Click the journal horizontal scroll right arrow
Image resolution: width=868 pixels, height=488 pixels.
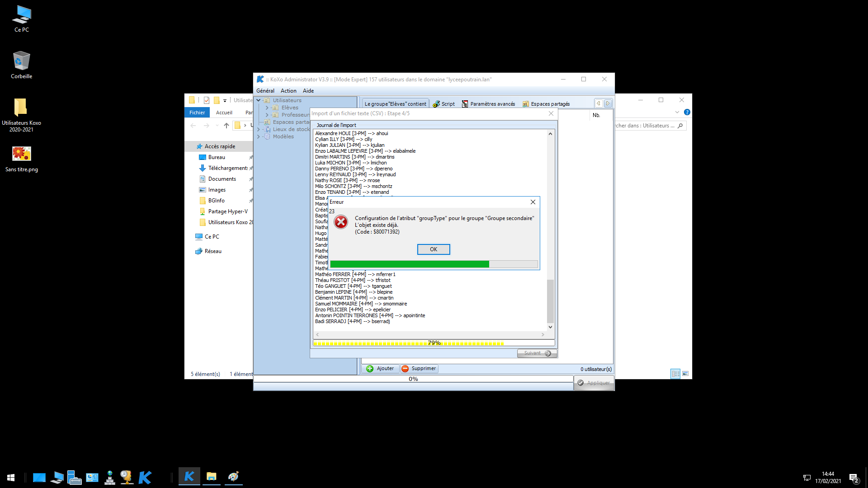click(x=543, y=335)
